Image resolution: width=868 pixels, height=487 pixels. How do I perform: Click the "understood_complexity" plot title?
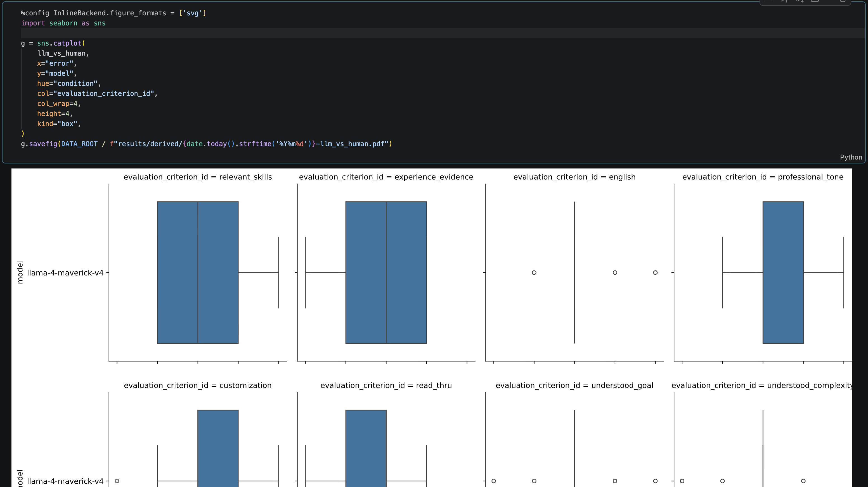pos(762,386)
